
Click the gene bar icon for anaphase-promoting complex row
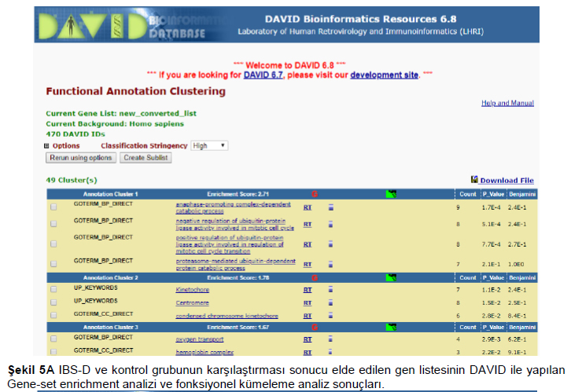point(330,207)
